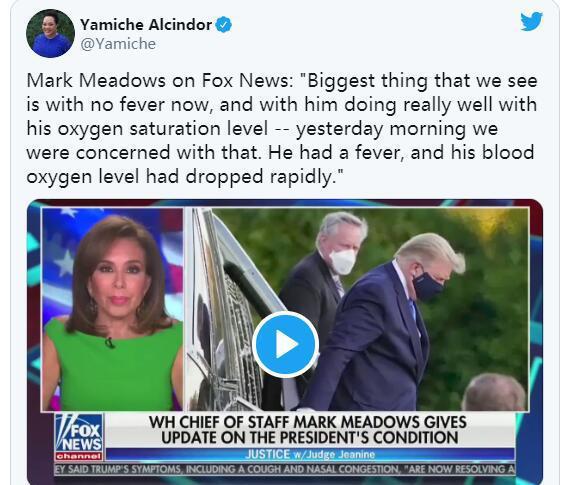
Task: Click the Twitter bird logo
Action: pos(532,21)
